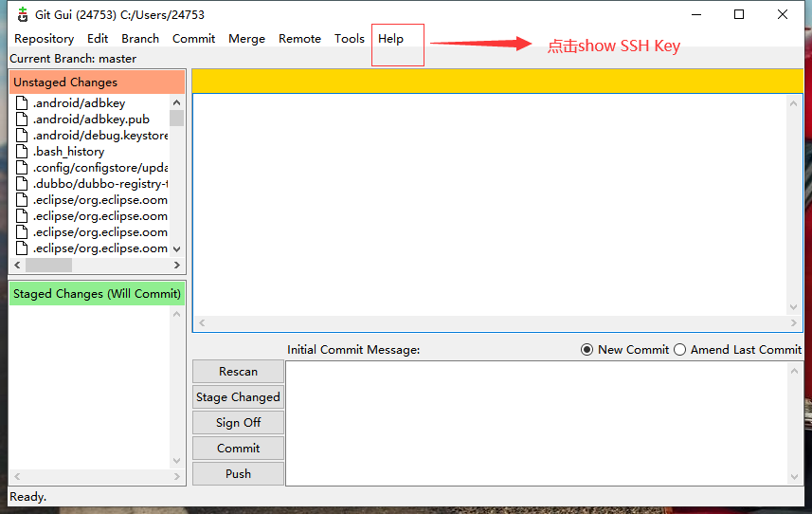Click scroll-up arrow in Unstaged Changes list

[176, 102]
